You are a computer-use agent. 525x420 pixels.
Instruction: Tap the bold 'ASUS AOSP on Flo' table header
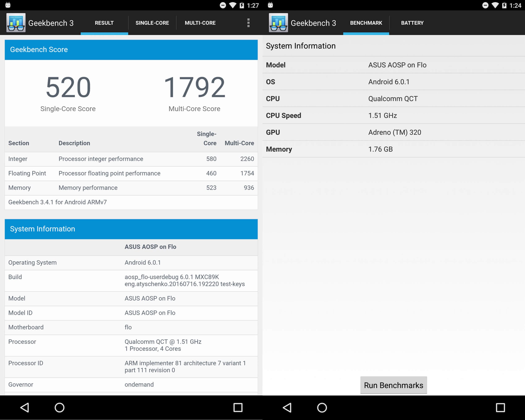(x=150, y=247)
